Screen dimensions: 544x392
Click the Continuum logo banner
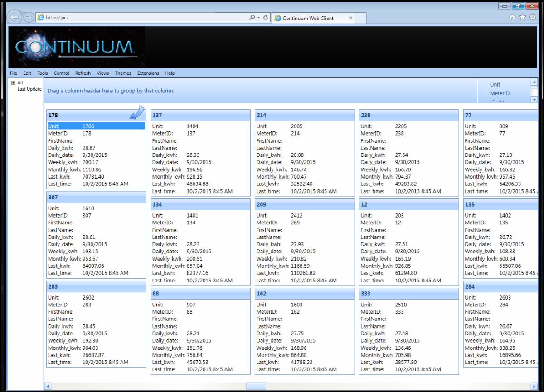pos(76,47)
